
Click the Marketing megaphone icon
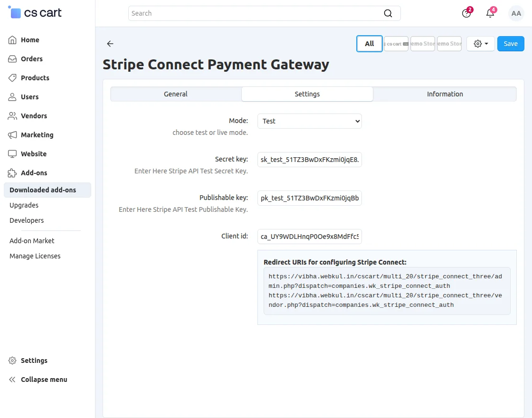[12, 135]
